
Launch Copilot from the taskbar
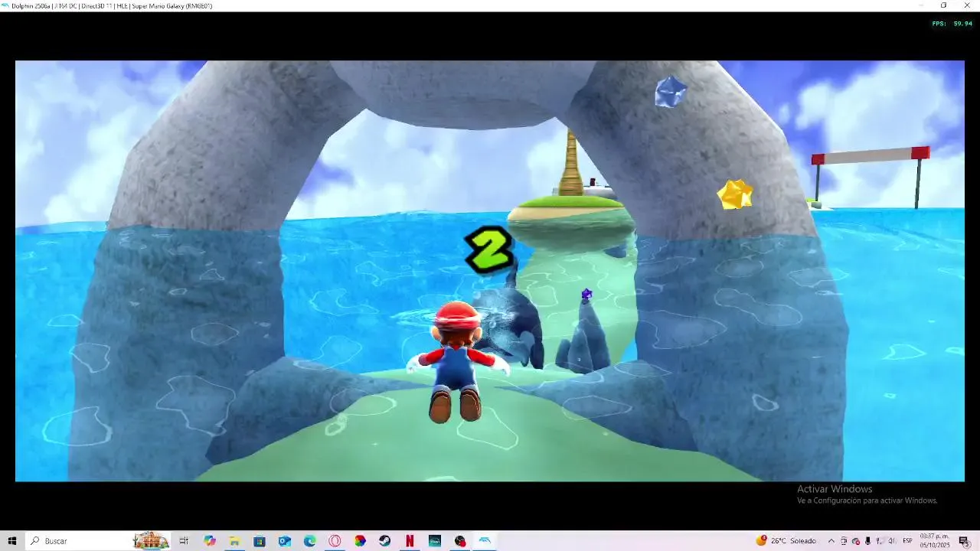(x=210, y=541)
